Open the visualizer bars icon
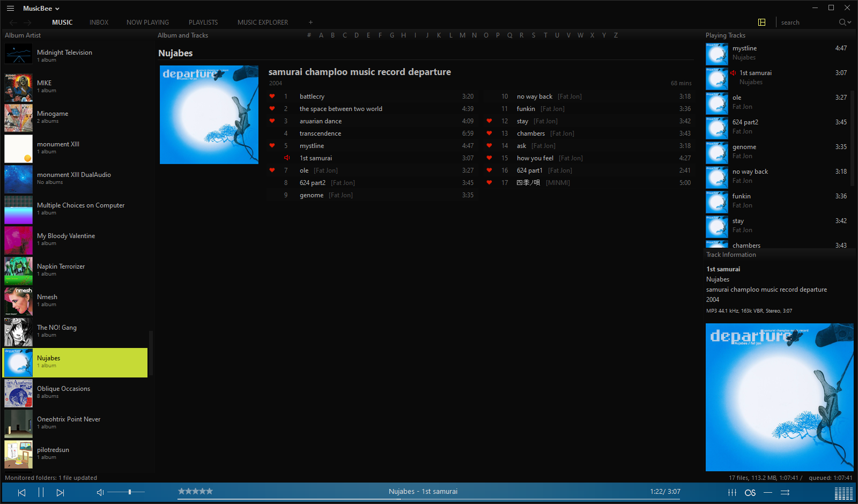This screenshot has width=858, height=504. tap(844, 493)
